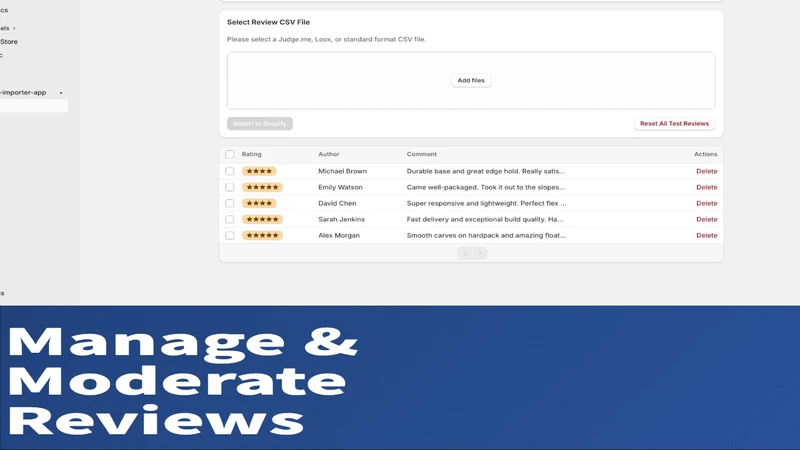The image size is (800, 450).
Task: Click Reset All Test Reviews
Action: (x=674, y=123)
